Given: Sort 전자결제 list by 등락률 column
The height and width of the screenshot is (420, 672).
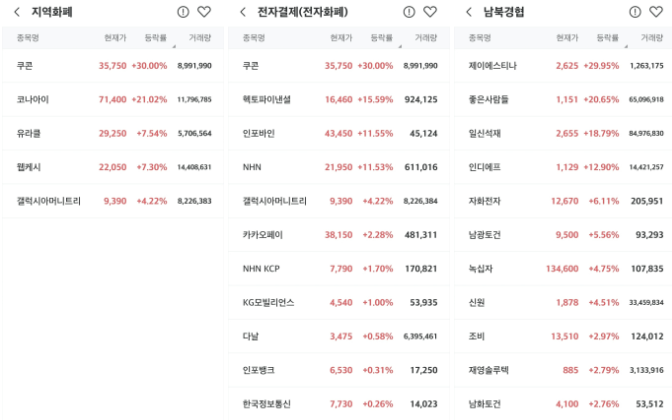Looking at the screenshot, I should pyautogui.click(x=381, y=38).
